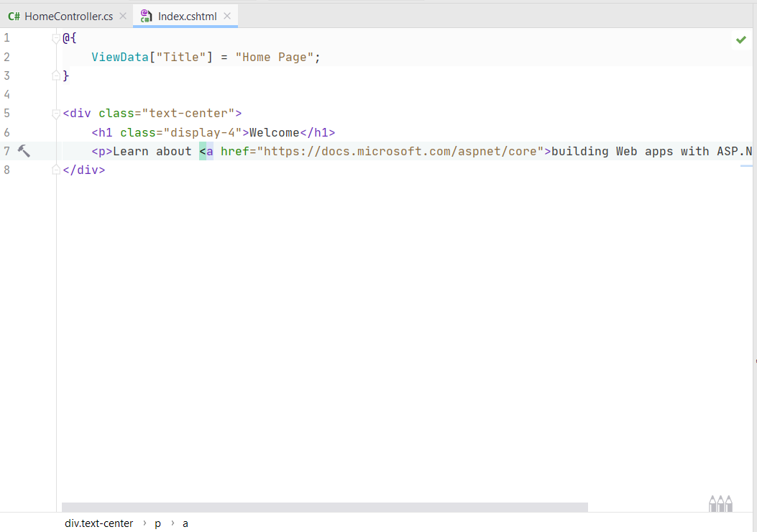Image resolution: width=757 pixels, height=532 pixels.
Task: Select div.text-center in the breadcrumb bar
Action: click(98, 523)
